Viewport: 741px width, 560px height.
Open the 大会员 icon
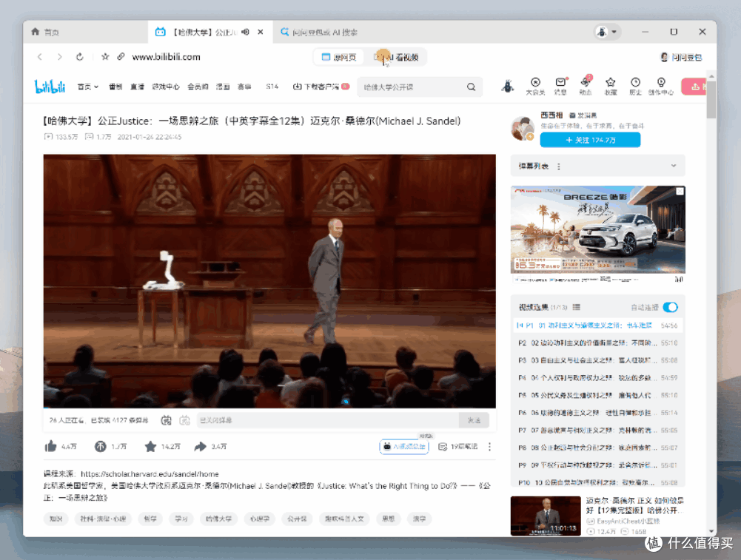[x=535, y=86]
